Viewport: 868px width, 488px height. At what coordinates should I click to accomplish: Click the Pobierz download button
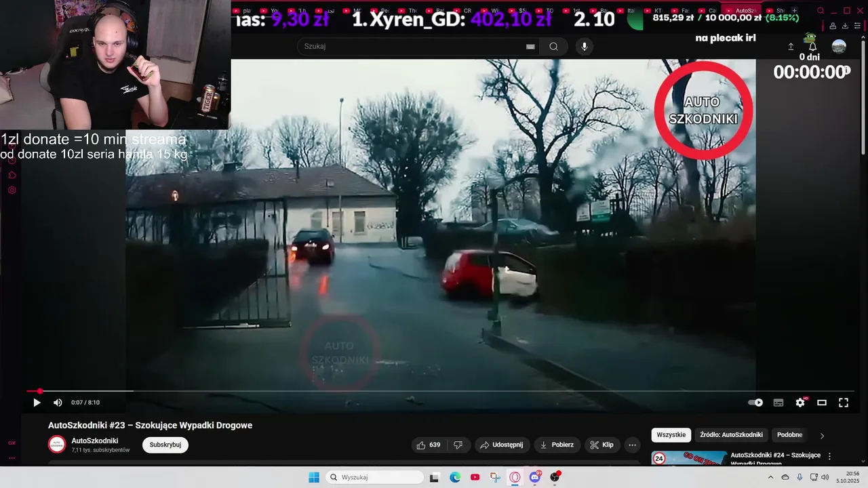tap(557, 445)
